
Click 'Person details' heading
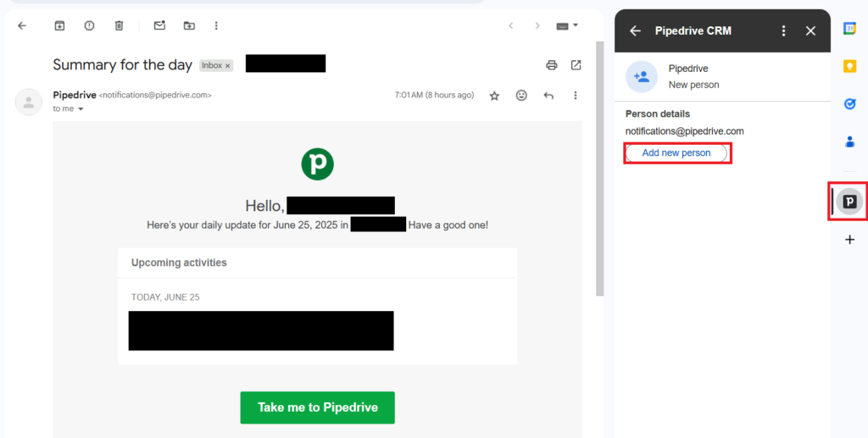[x=658, y=114]
